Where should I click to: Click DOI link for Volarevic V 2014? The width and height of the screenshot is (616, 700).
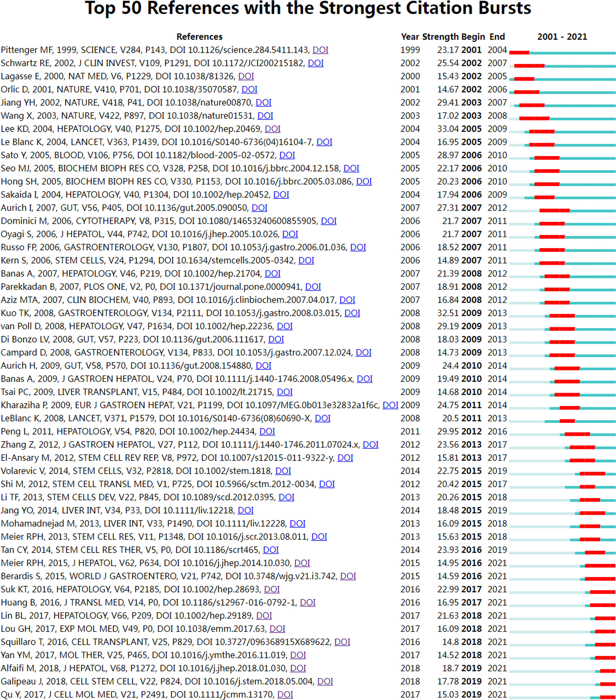tap(283, 471)
